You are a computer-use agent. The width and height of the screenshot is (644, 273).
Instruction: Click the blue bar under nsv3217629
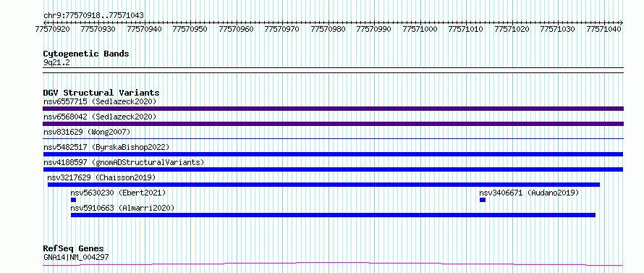[323, 185]
